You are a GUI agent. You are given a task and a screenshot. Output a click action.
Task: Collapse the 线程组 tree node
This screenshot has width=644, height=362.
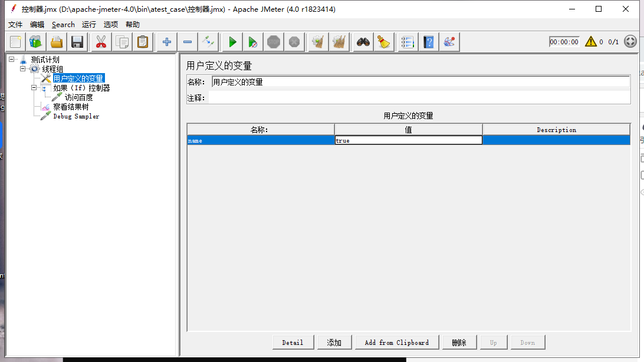[x=22, y=69]
